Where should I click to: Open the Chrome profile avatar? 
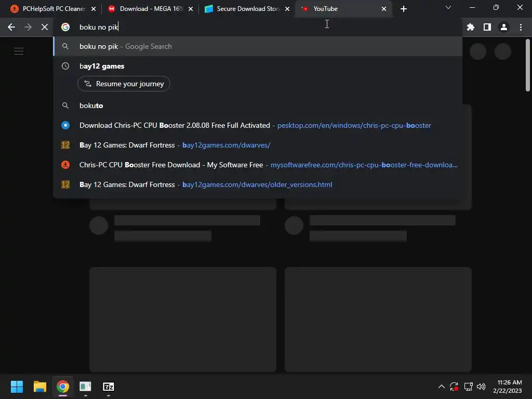click(x=504, y=27)
